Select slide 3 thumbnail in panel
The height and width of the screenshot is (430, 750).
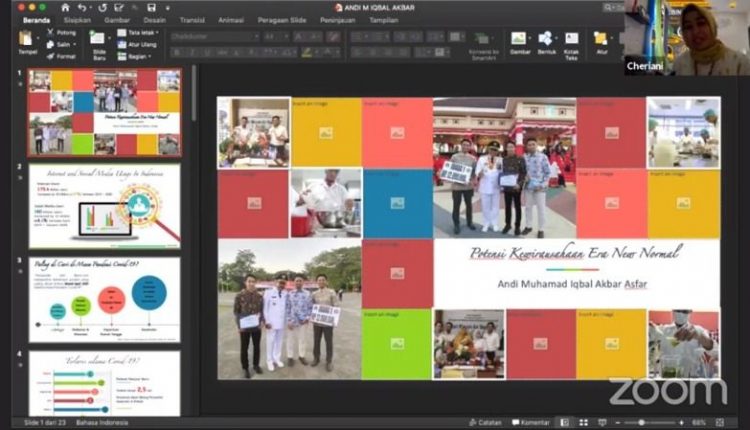pos(104,300)
